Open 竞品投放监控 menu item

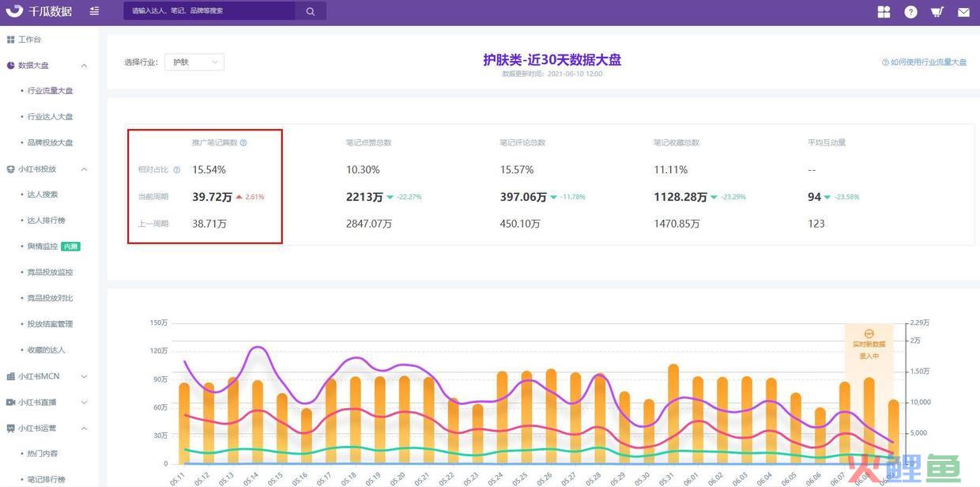tap(50, 272)
